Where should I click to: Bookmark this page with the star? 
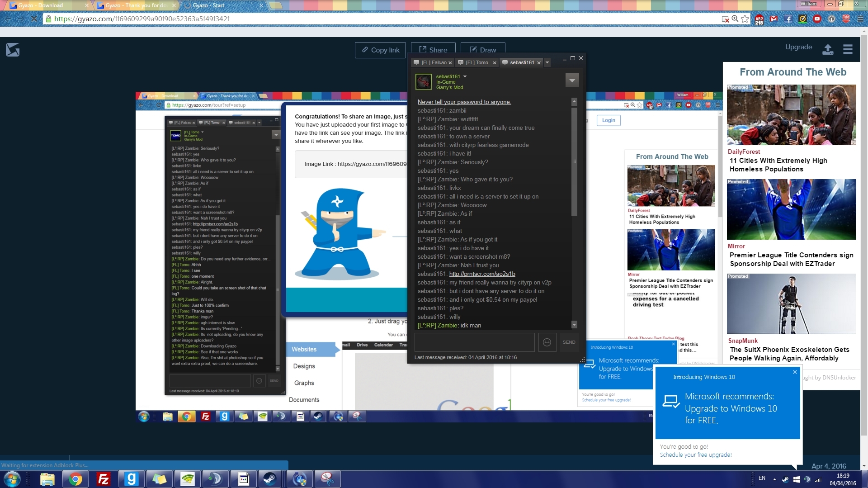pyautogui.click(x=745, y=19)
